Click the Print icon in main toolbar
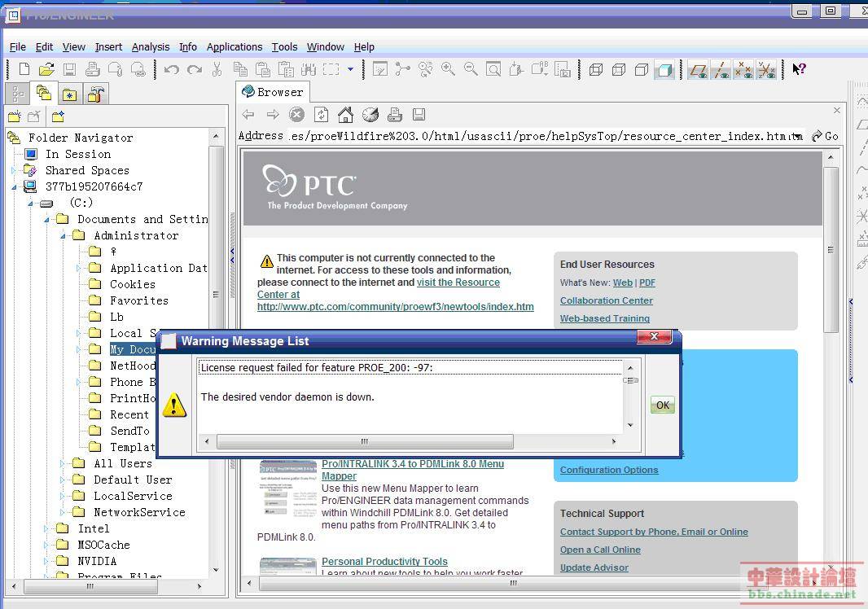This screenshot has height=609, width=868. [x=93, y=69]
